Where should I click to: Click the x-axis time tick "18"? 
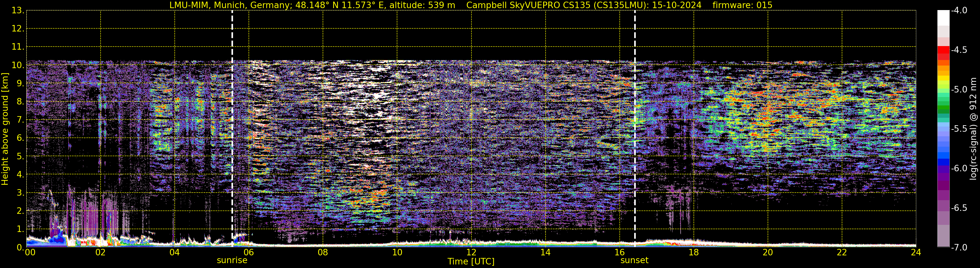coord(694,252)
